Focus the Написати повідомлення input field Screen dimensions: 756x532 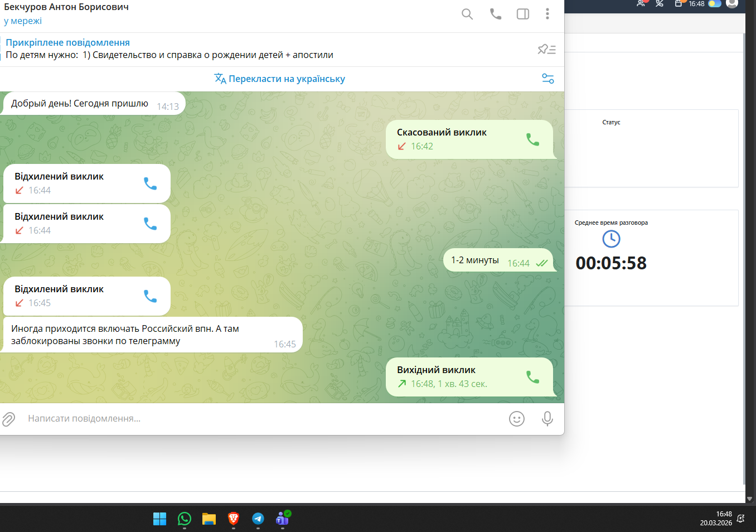click(x=262, y=419)
